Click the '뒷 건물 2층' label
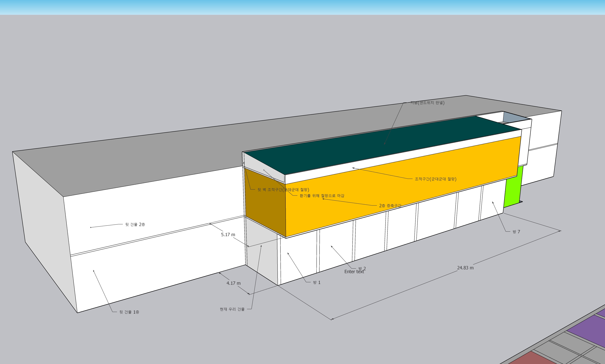 point(135,224)
